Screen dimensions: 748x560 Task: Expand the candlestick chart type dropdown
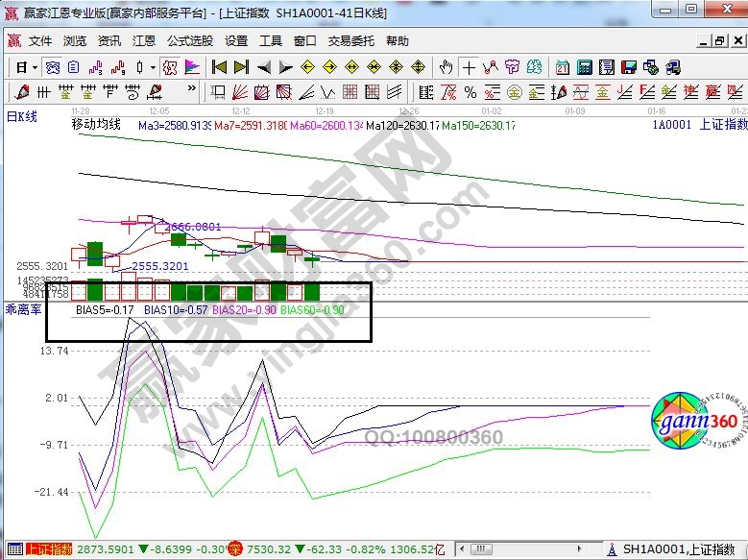click(146, 67)
